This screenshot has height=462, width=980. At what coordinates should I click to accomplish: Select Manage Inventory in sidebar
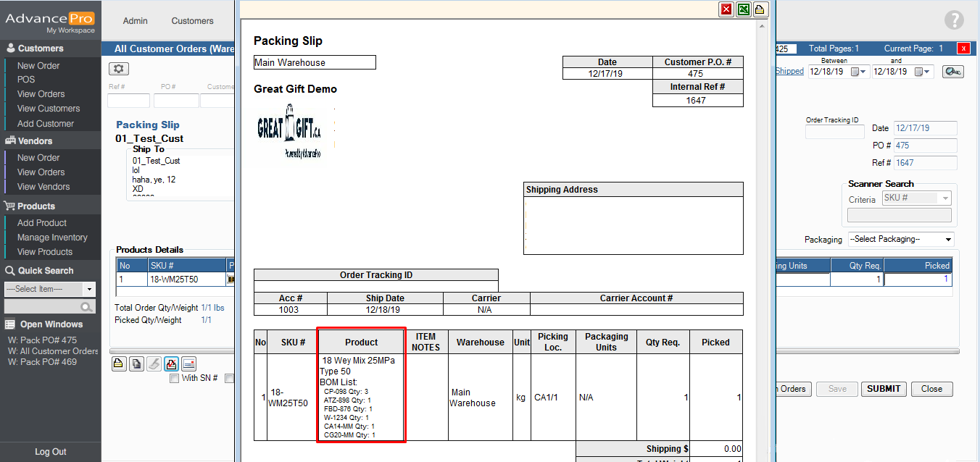[52, 238]
